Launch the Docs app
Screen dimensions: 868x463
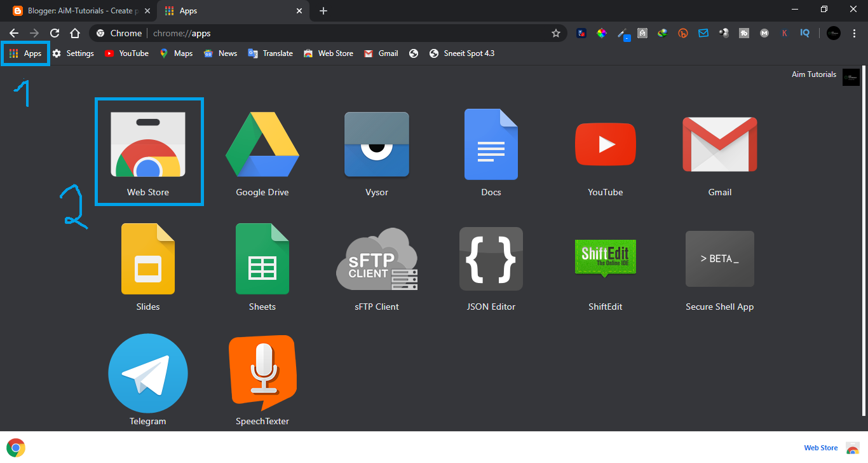[491, 144]
